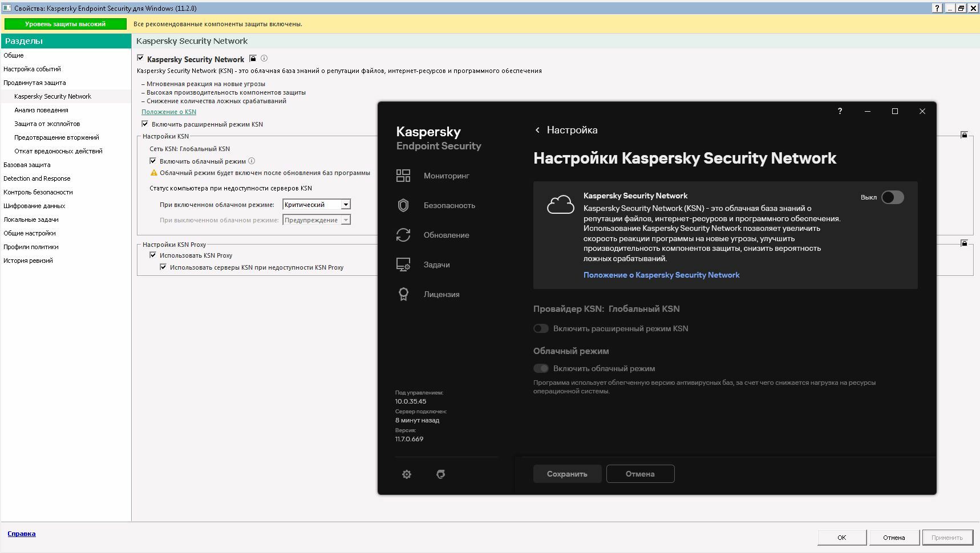Open the License ribbon icon
This screenshot has width=980, height=553.
(x=403, y=294)
